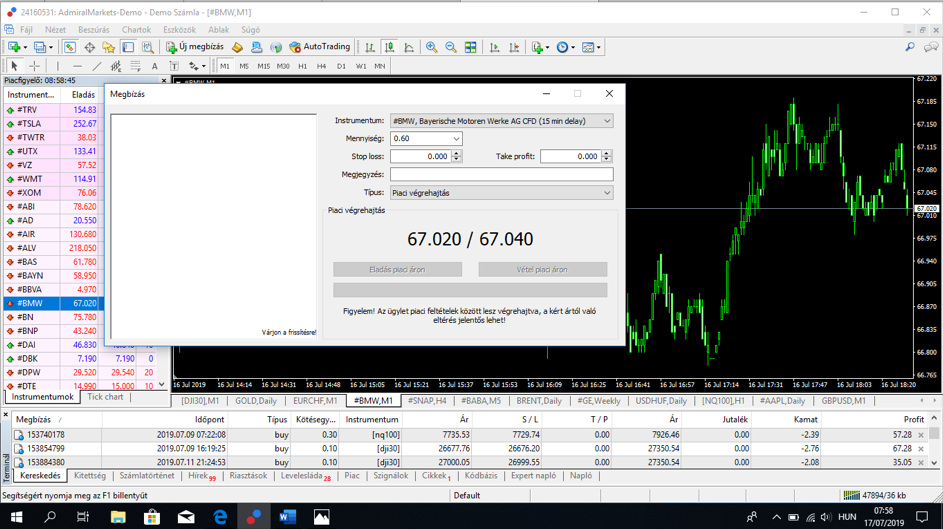Select the vertical line drawing tool
The image size is (943, 529).
coord(58,66)
